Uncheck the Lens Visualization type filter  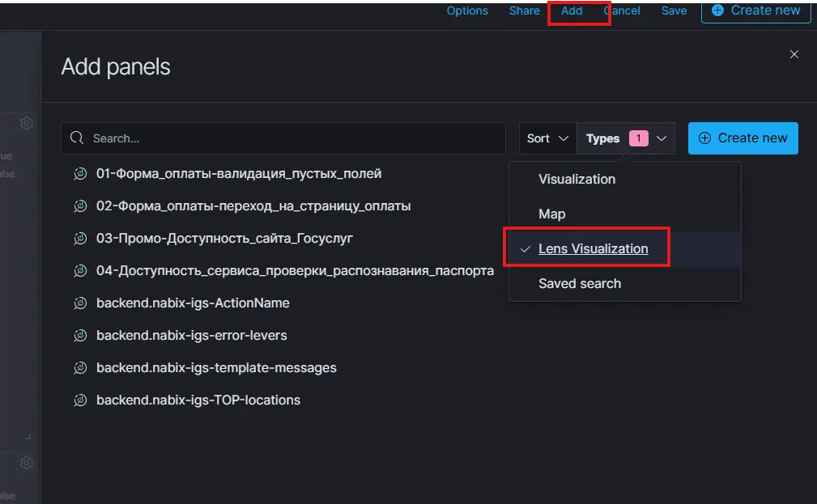[593, 249]
